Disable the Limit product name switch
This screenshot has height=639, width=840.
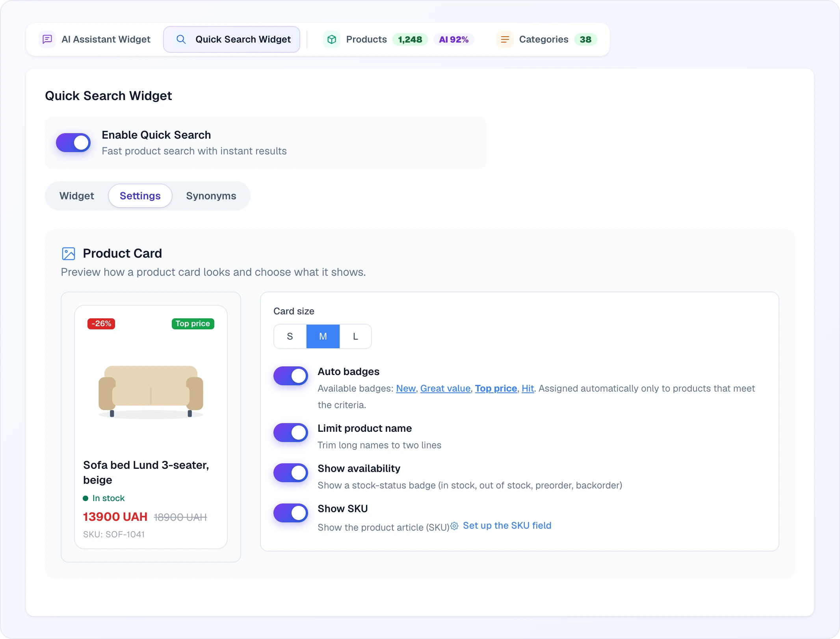pos(291,433)
